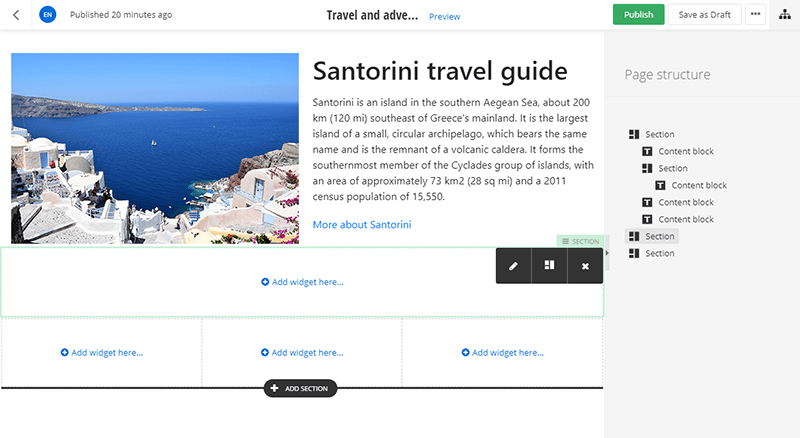Open the Preview link
Screen dimensions: 800x438
click(x=444, y=17)
